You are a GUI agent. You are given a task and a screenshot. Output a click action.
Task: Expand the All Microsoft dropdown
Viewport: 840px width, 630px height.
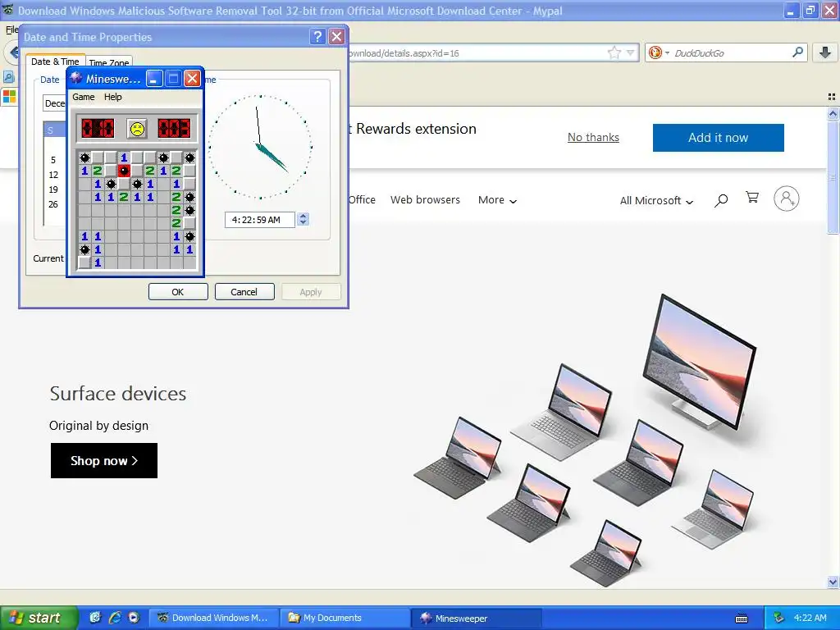pos(656,201)
